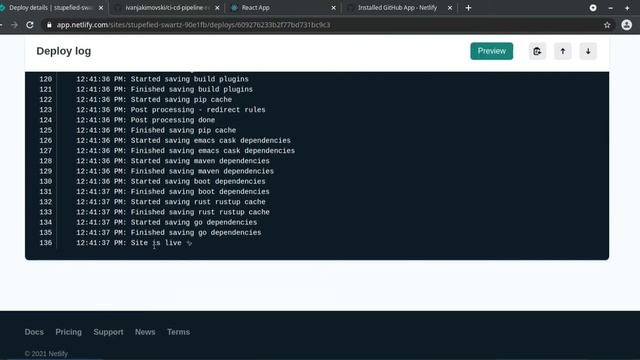Close the Installed GitHub App tab
Image resolution: width=640 pixels, height=360 pixels.
click(x=450, y=8)
